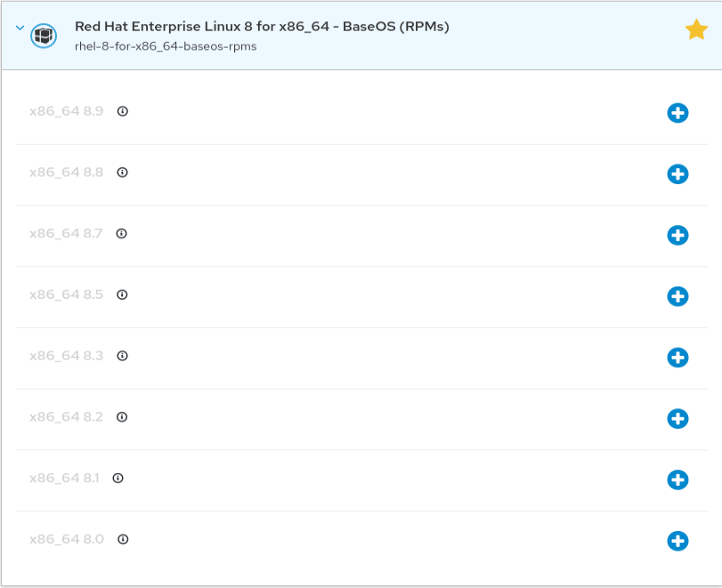Enable the x86_64 8.9 repository plus icon
This screenshot has height=588, width=722.
click(677, 113)
